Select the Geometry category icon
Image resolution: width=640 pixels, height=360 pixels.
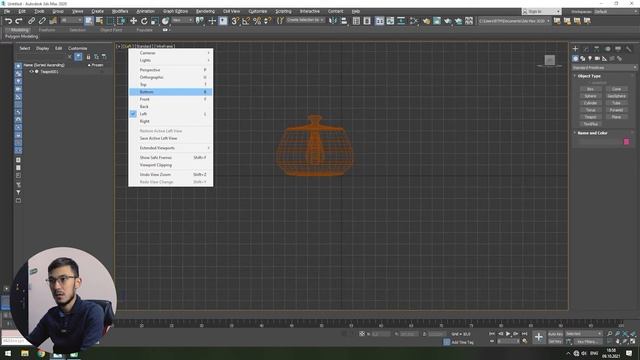[x=576, y=59]
